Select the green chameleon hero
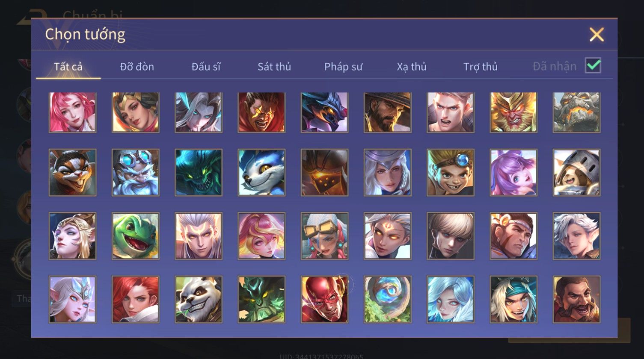Screen dimensions: 644x359 click(x=136, y=236)
